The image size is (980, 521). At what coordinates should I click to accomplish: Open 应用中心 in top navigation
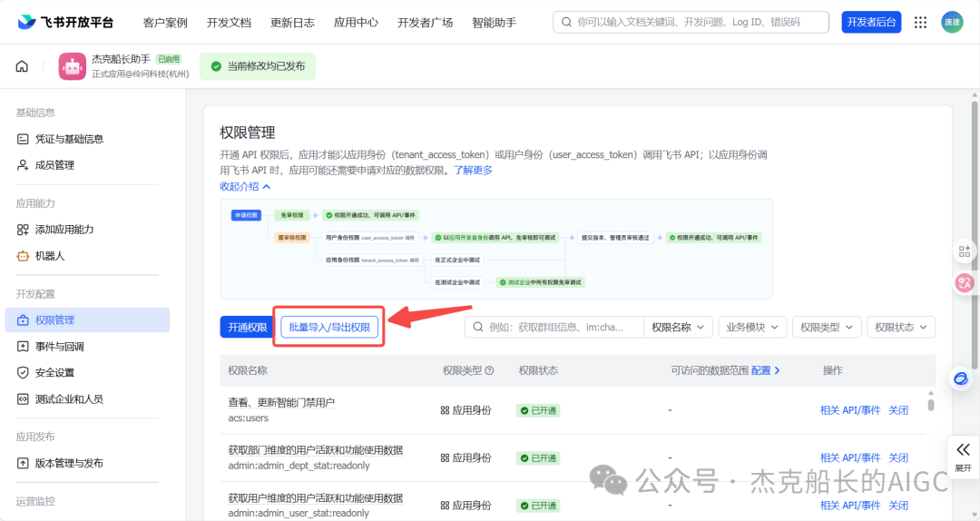[x=356, y=23]
